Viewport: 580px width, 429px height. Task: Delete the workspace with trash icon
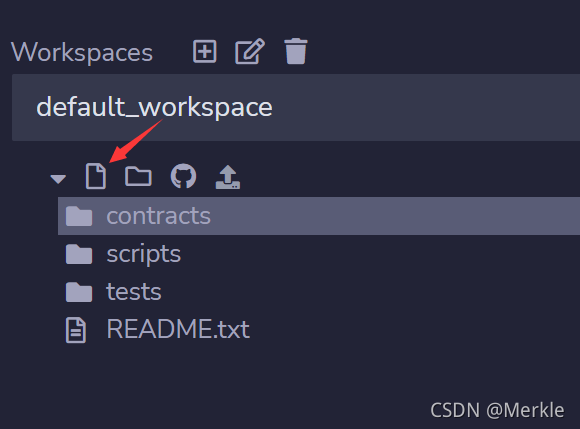click(296, 51)
